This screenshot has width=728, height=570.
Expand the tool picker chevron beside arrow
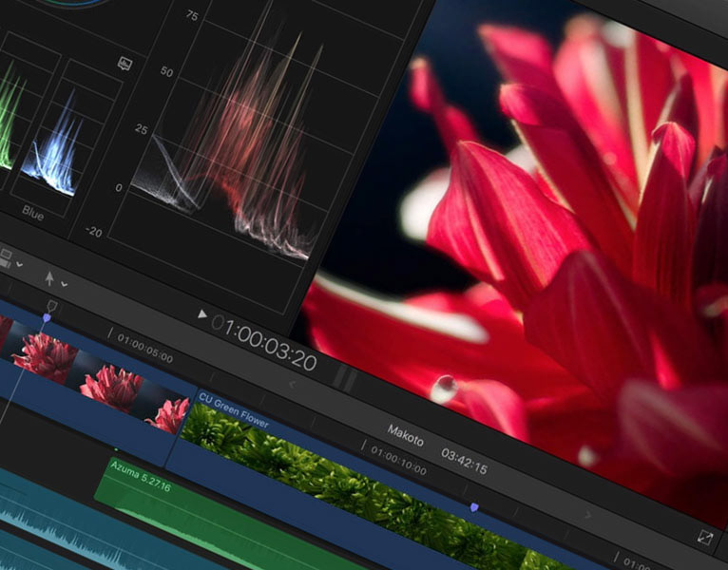65,284
